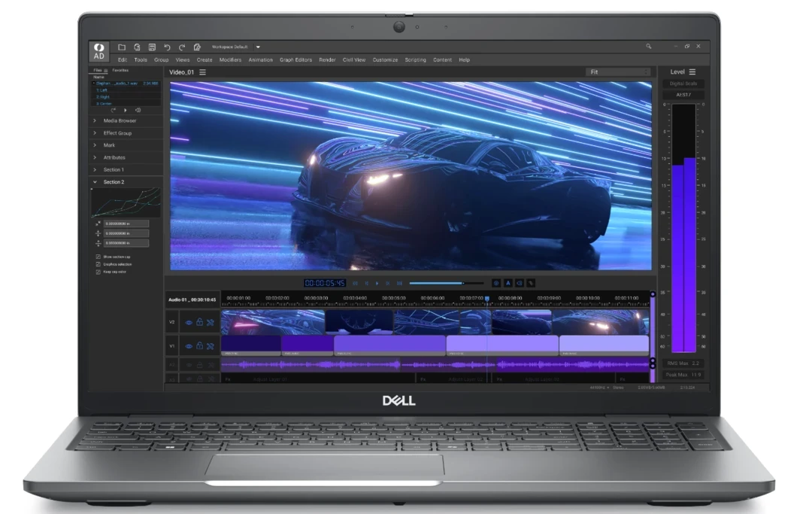Expand the Media Browser section
812x514 pixels.
point(120,120)
